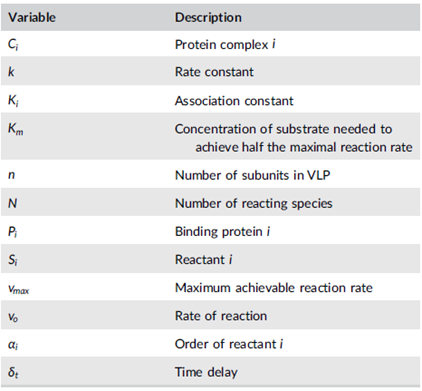The width and height of the screenshot is (422, 391).
Task: Click the Protein complex i description
Action: pos(225,44)
